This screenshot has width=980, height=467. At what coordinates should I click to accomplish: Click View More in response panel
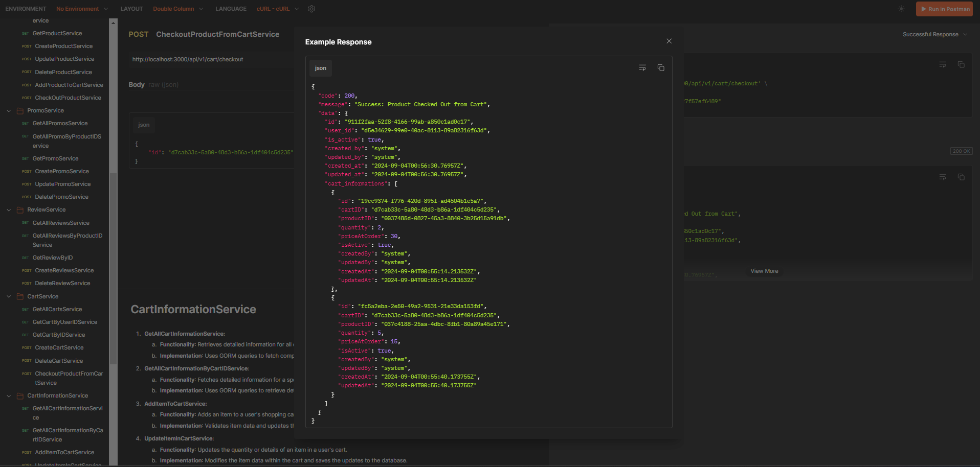[764, 271]
